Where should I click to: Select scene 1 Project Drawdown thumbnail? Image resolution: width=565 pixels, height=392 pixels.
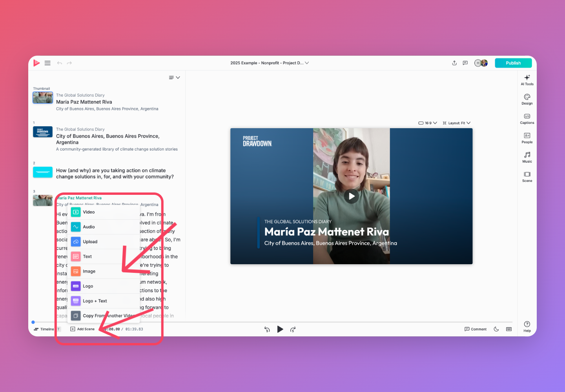point(43,132)
